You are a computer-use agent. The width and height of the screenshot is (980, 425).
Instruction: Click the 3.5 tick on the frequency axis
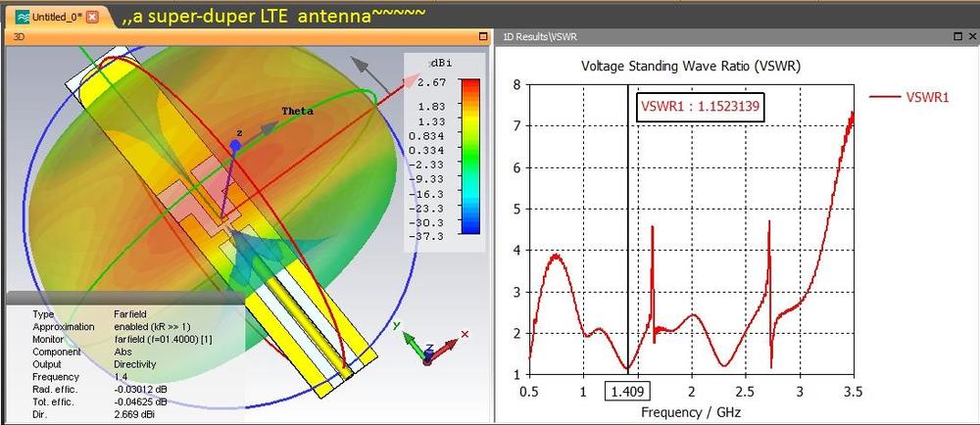(x=854, y=391)
